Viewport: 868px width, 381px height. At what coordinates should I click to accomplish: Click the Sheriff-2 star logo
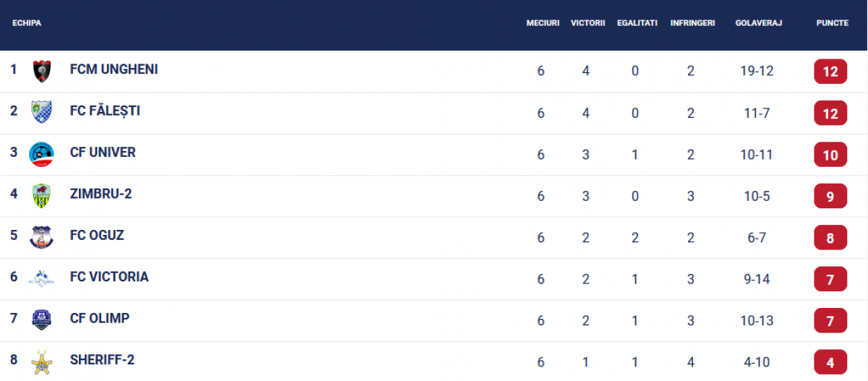click(x=41, y=361)
